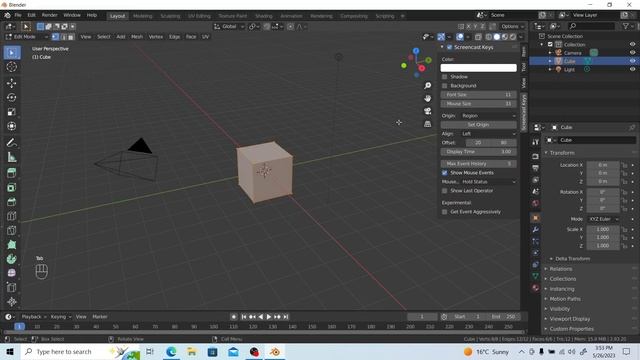Adjust the Font Size slider
The image size is (640, 360).
pos(478,95)
